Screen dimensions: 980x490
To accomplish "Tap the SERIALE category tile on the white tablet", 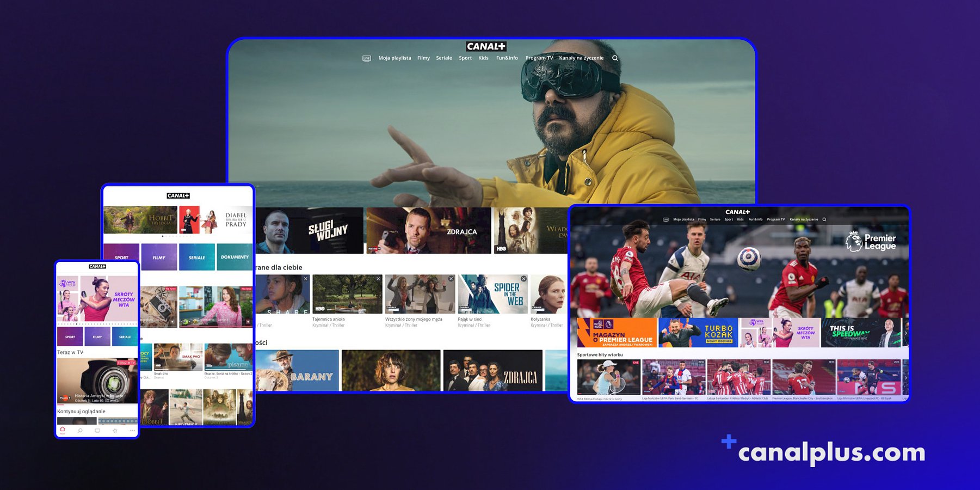I will point(197,257).
